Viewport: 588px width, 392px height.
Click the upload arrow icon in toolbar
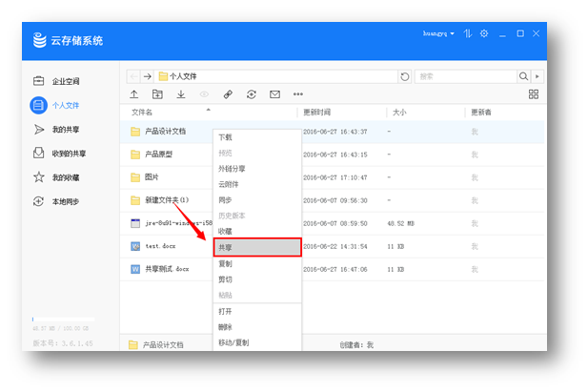coord(134,94)
